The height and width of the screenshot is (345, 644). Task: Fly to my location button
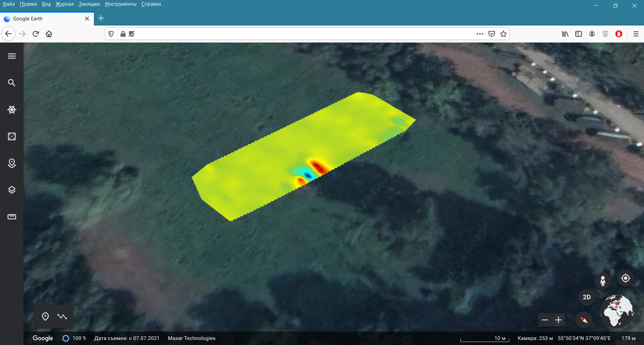pos(626,278)
